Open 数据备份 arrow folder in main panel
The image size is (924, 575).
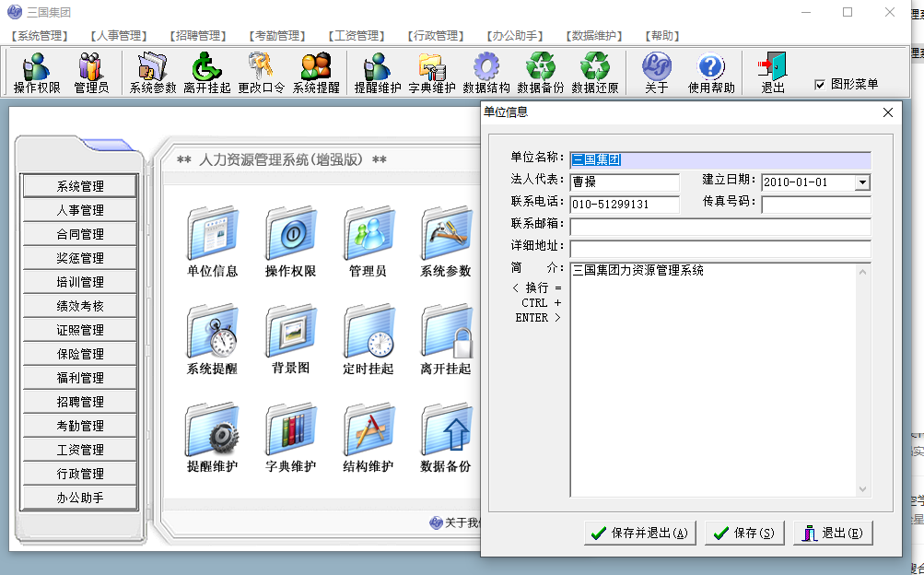[446, 437]
